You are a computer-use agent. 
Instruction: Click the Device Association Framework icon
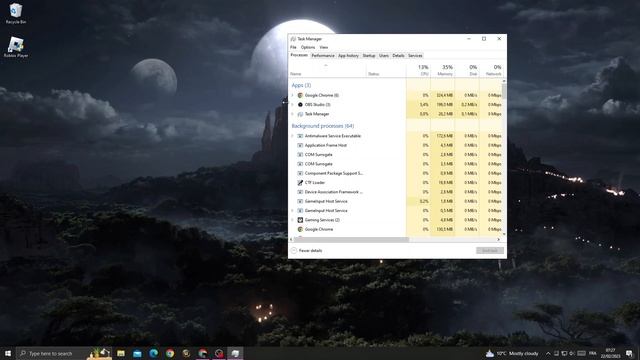pos(300,192)
